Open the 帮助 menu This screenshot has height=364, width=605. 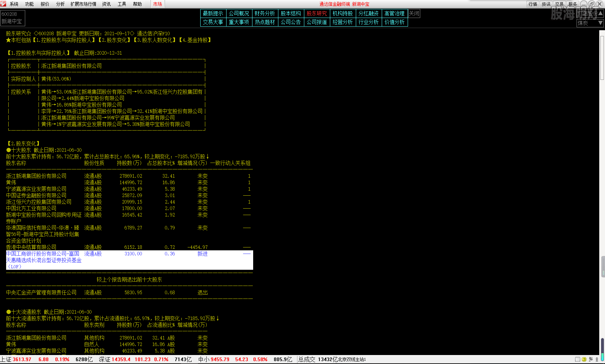pyautogui.click(x=138, y=4)
